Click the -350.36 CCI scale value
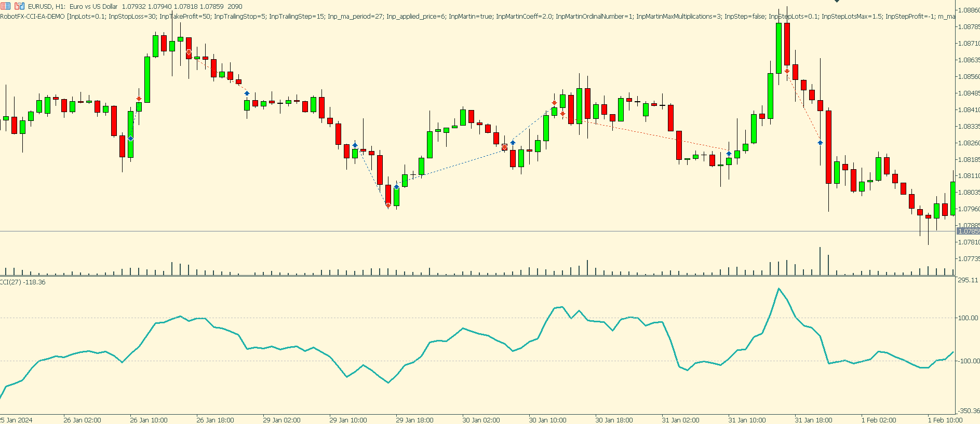Screen dimensions: 980x424 (x=969, y=411)
